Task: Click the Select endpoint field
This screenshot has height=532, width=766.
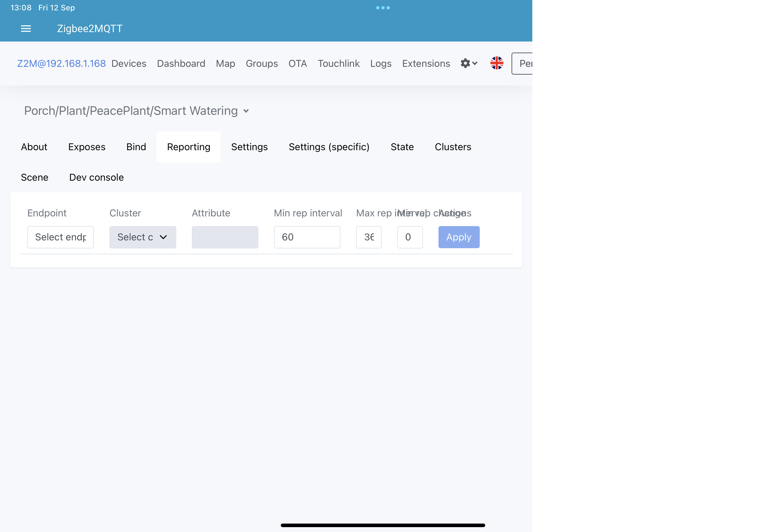Action: tap(60, 237)
